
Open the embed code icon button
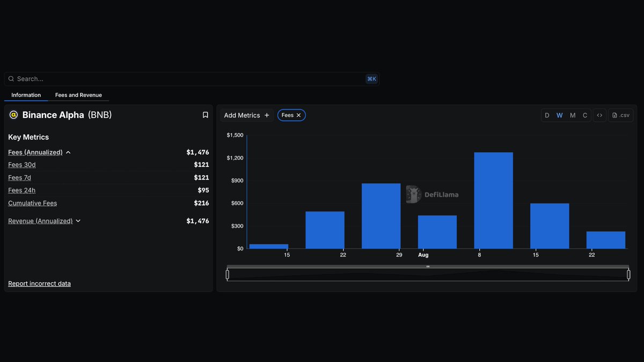(x=599, y=115)
